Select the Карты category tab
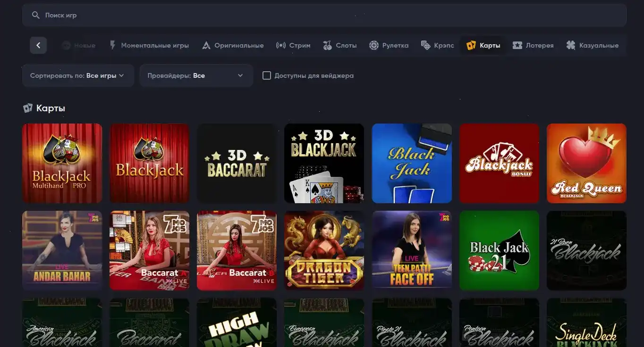644x347 pixels. coord(483,45)
